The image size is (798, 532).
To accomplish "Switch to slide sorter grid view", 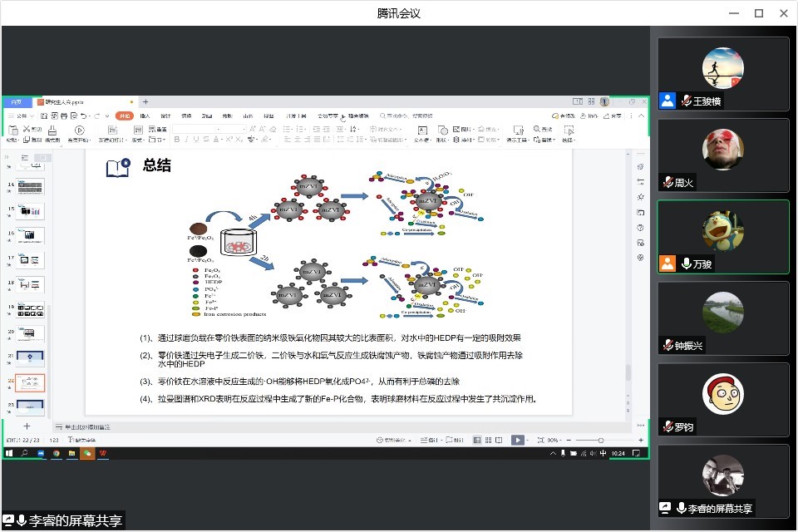I will (488, 440).
